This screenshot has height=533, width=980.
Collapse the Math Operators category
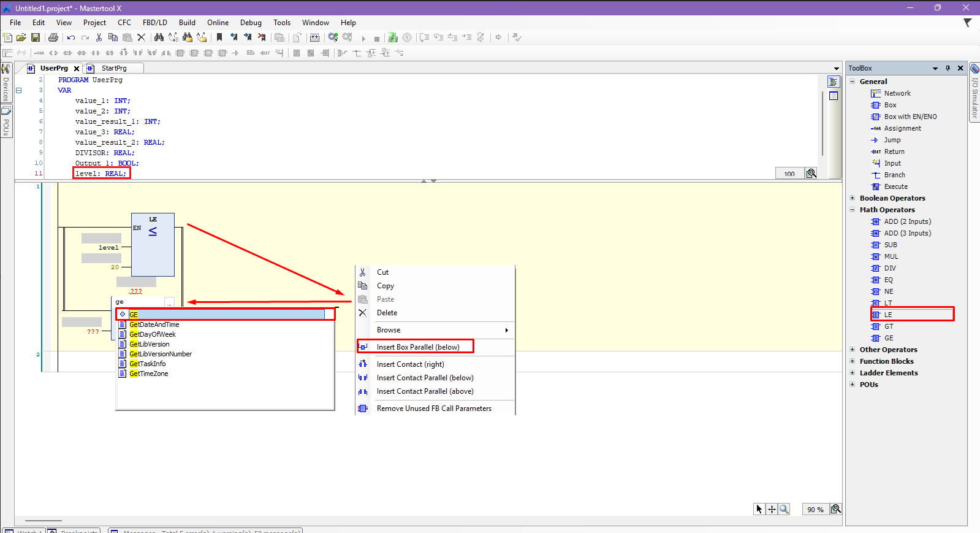[852, 210]
